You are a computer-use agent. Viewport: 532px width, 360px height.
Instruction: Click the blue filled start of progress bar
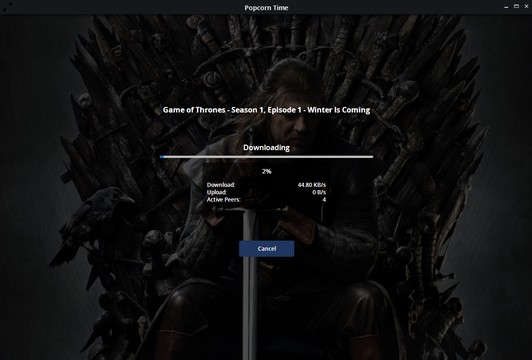point(162,157)
